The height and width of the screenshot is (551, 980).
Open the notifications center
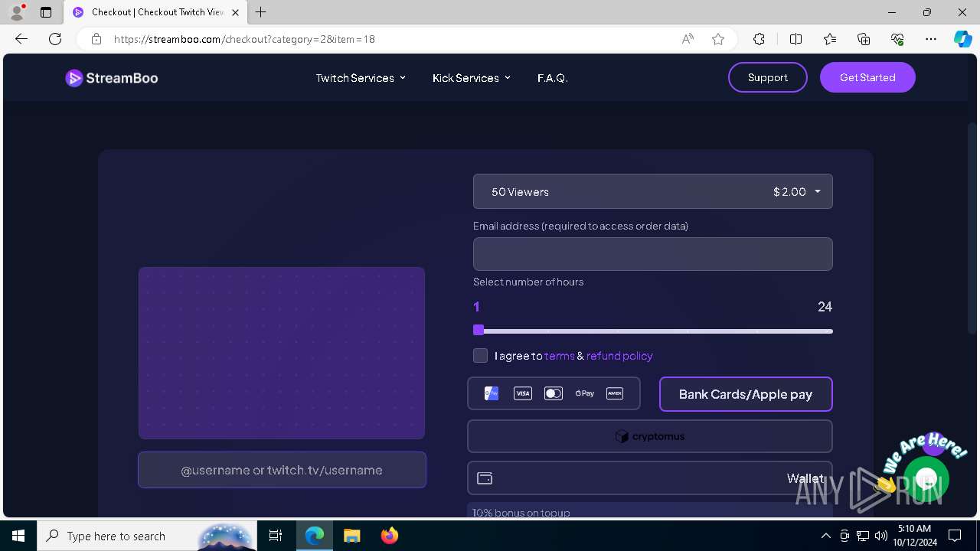955,536
